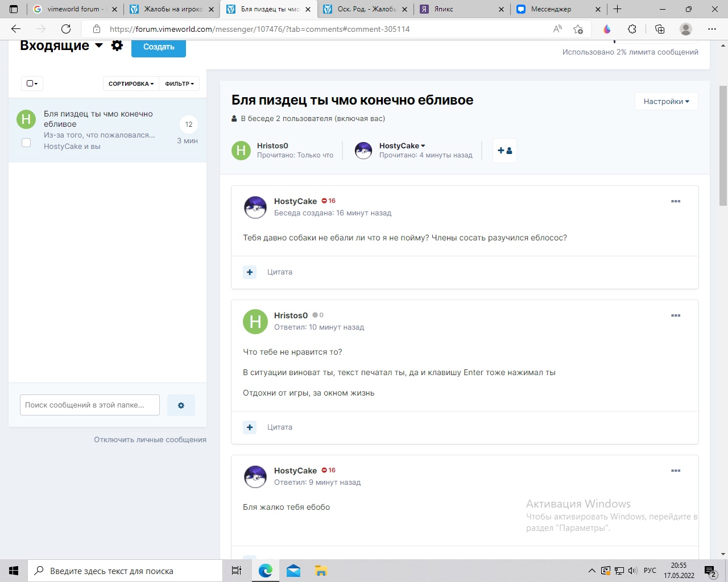The height and width of the screenshot is (582, 728).
Task: Tick checkbox for the conversation in list
Action: coord(26,143)
